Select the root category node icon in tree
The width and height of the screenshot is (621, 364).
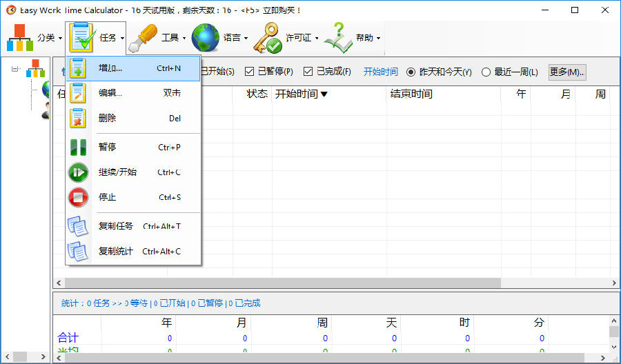[x=35, y=68]
